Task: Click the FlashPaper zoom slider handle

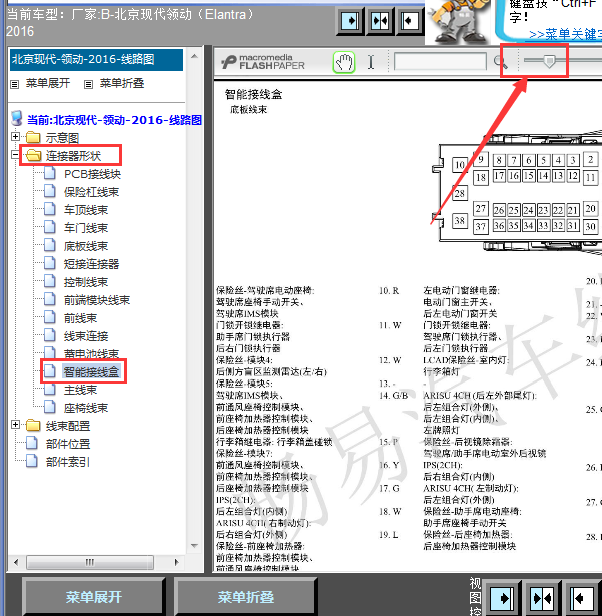Action: (x=549, y=61)
